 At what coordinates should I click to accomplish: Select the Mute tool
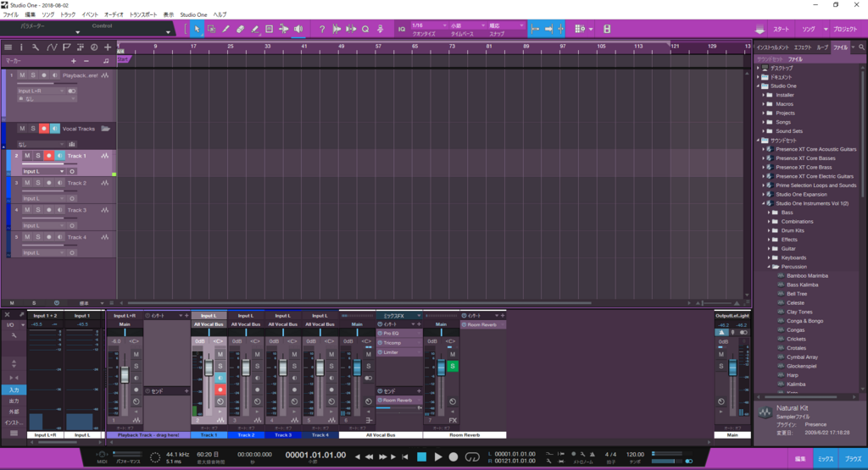coord(269,29)
